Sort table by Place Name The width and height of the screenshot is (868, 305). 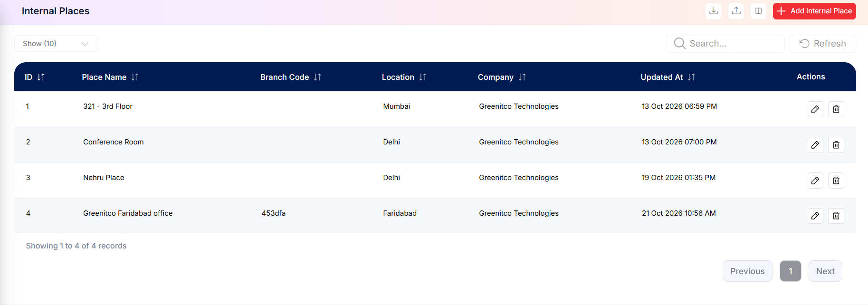(135, 77)
